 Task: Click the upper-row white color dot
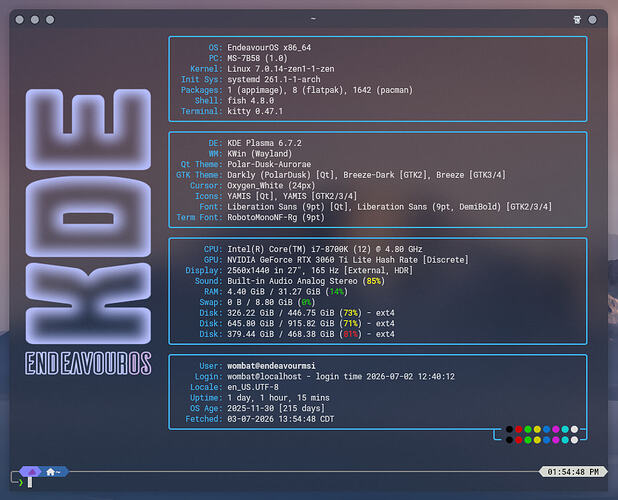click(x=574, y=429)
